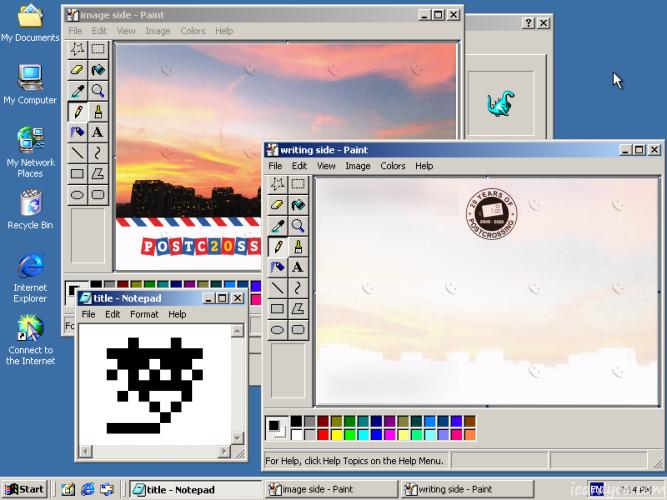The image size is (667, 500).
Task: Open Image menu in writing side Paint
Action: tap(358, 166)
